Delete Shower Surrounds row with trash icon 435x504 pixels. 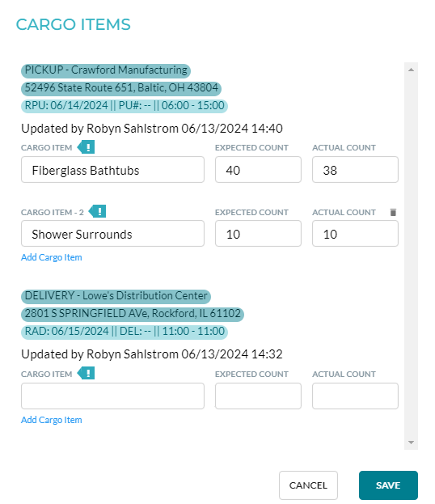pyautogui.click(x=393, y=212)
